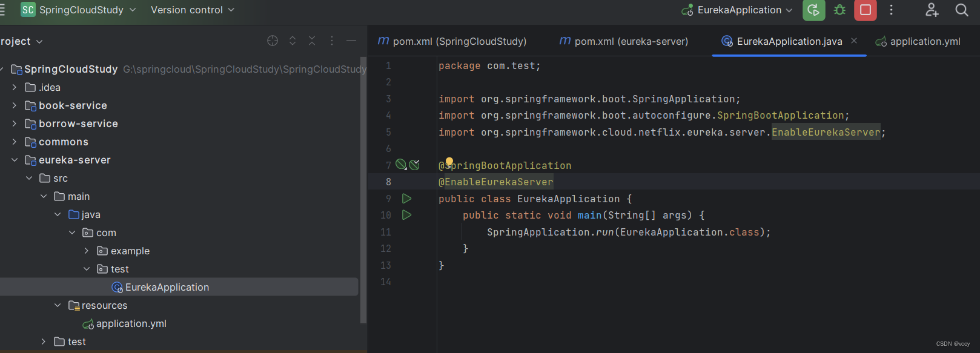Open the SpringCloudStudy project dropdown
The image size is (980, 353).
click(87, 10)
